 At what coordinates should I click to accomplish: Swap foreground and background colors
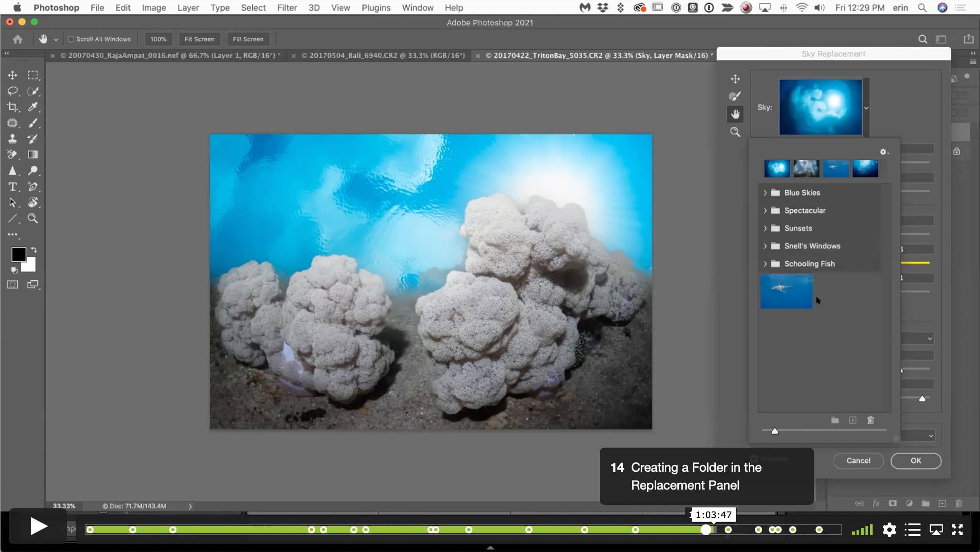click(34, 250)
